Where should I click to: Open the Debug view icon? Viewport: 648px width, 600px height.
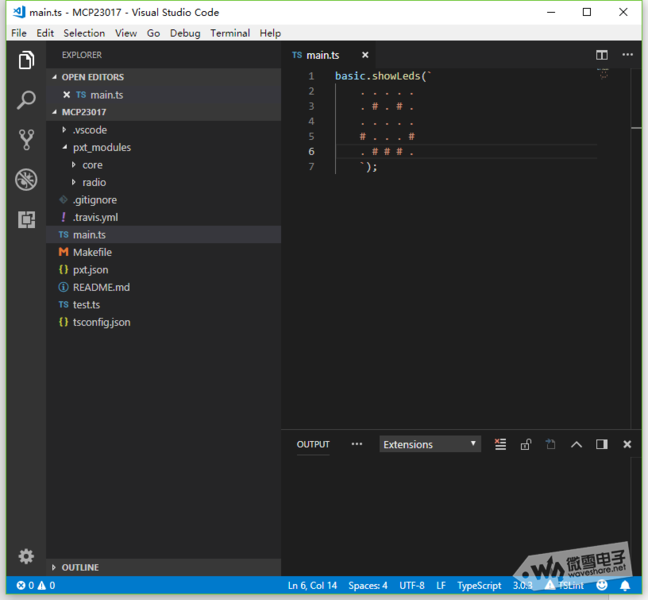click(26, 180)
